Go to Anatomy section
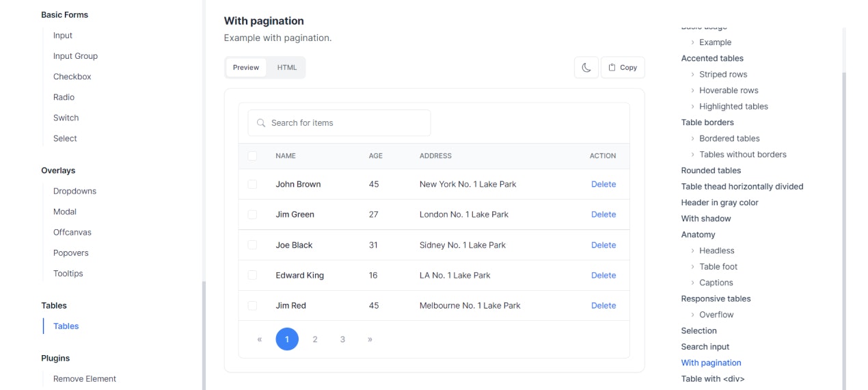Viewport: 868px width, 390px height. (x=698, y=235)
